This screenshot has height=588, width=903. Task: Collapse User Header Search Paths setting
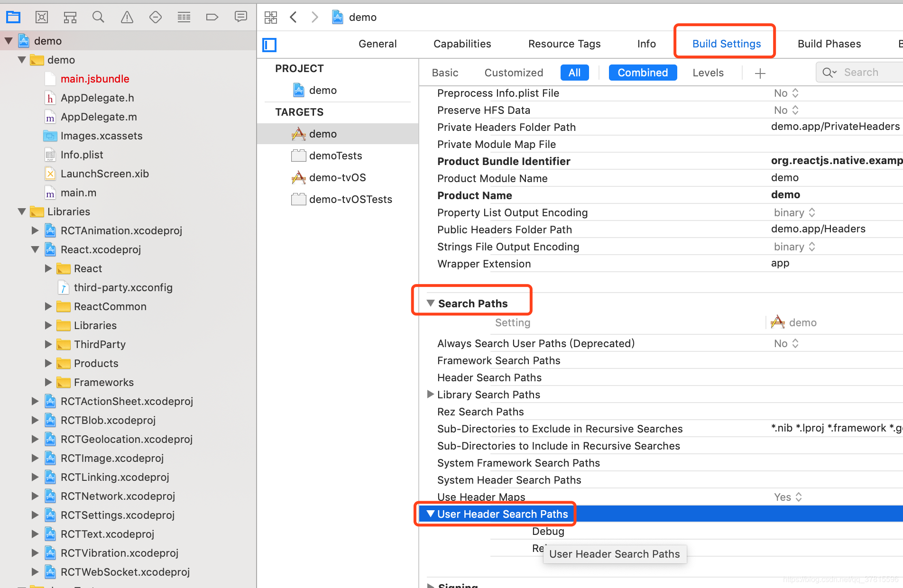431,514
